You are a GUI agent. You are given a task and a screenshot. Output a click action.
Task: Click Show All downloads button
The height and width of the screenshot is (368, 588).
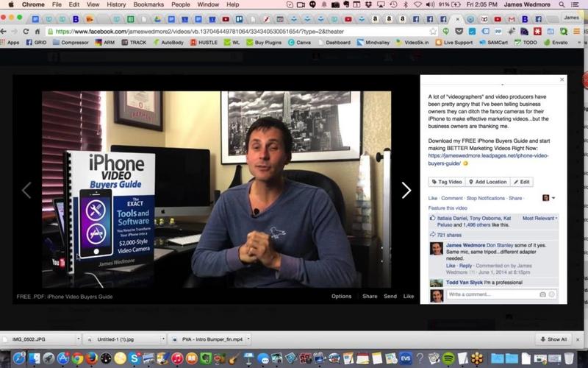point(553,339)
